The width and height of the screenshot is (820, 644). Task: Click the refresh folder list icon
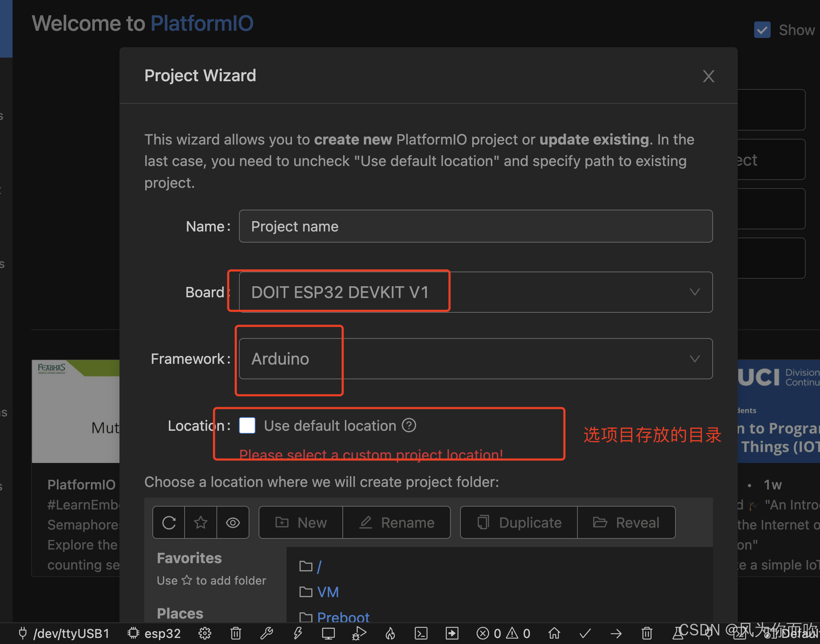point(169,523)
